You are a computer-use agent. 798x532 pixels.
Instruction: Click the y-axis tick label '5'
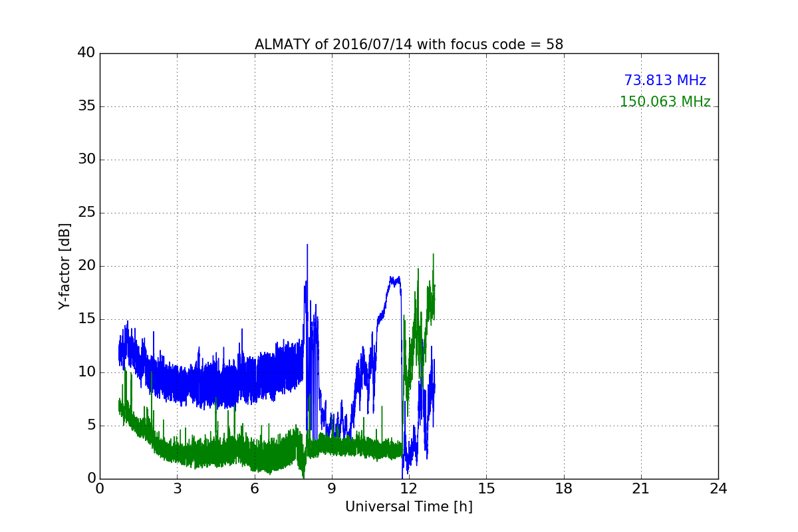pyautogui.click(x=91, y=426)
